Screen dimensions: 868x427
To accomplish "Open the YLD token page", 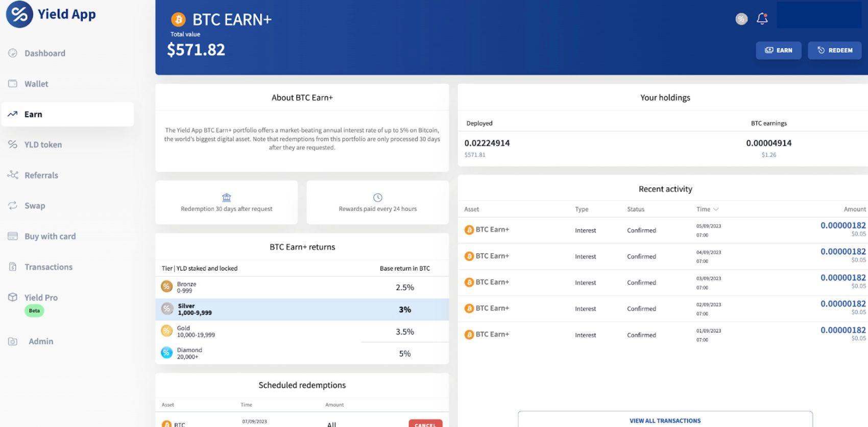I will click(x=43, y=145).
